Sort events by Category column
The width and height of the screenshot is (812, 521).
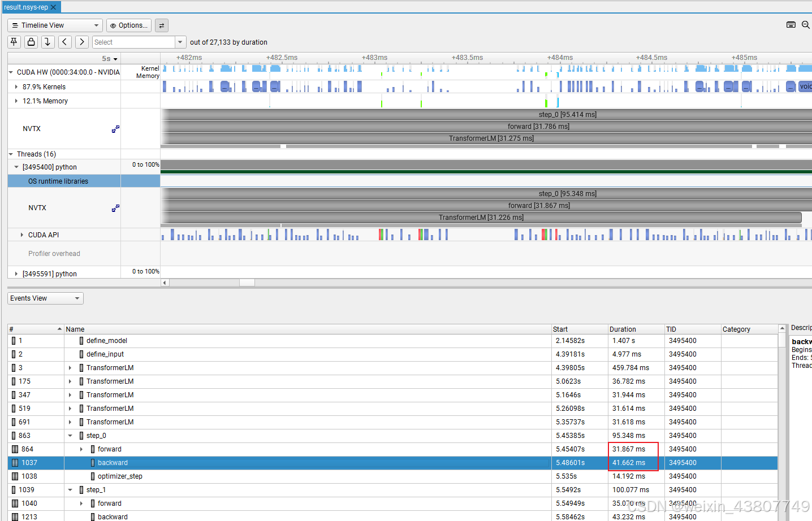(x=749, y=329)
